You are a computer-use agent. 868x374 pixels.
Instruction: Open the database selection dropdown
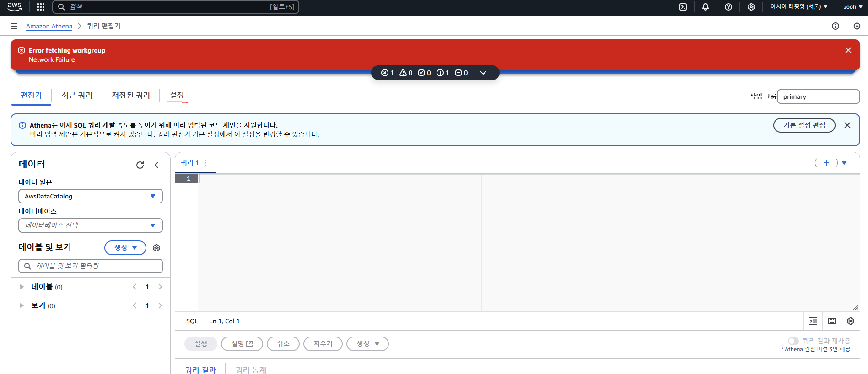91,225
